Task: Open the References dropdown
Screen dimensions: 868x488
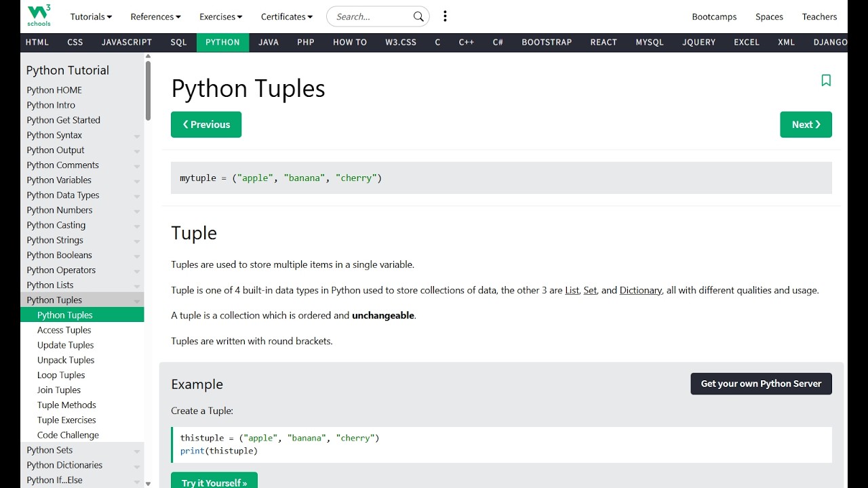Action: coord(155,16)
